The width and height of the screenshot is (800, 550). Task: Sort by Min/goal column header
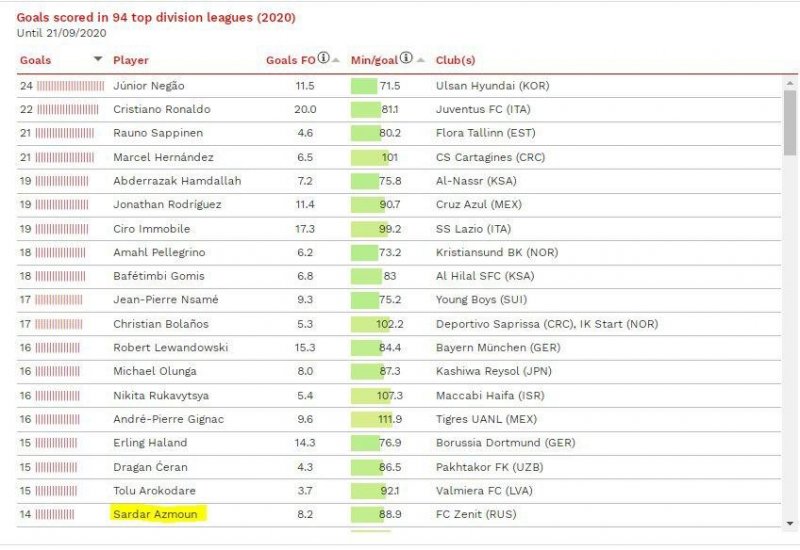tap(374, 60)
